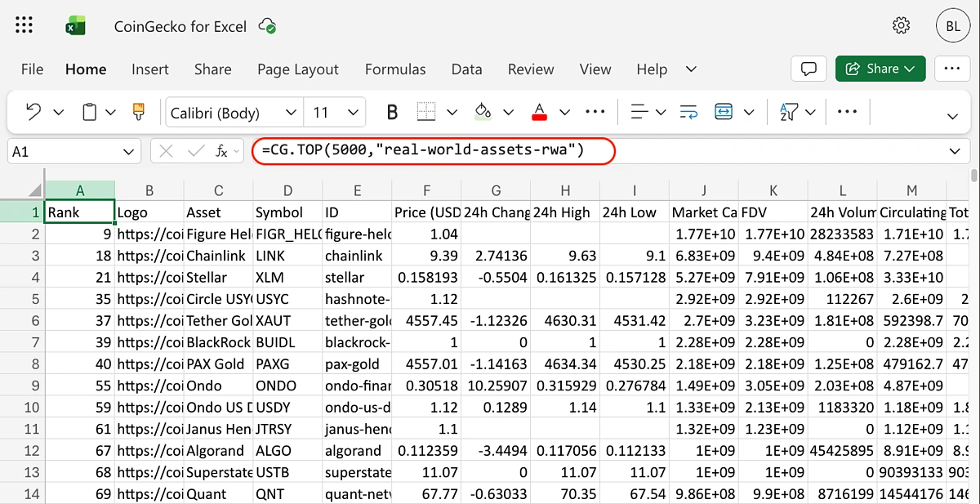Viewport: 980px width, 504px height.
Task: Expand the undo dropdown arrow
Action: [x=59, y=112]
